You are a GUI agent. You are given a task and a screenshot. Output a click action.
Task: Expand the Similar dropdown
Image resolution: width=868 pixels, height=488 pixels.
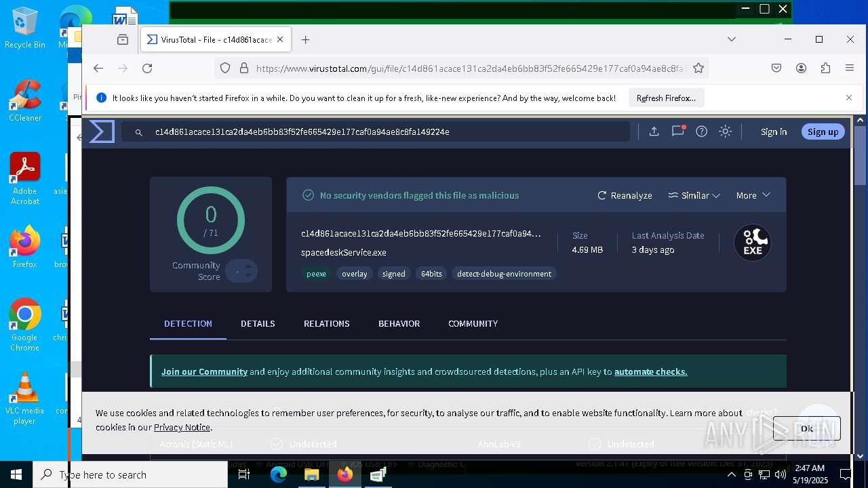tap(694, 195)
